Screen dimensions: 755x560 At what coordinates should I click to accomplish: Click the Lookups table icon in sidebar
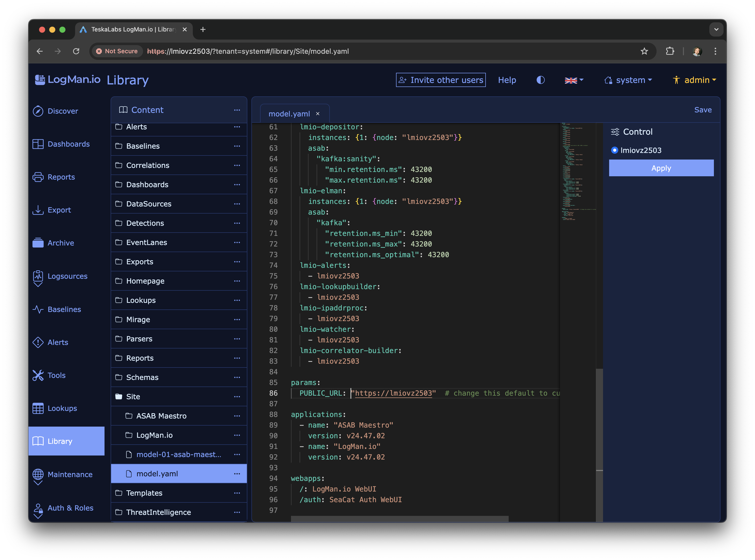pyautogui.click(x=38, y=408)
